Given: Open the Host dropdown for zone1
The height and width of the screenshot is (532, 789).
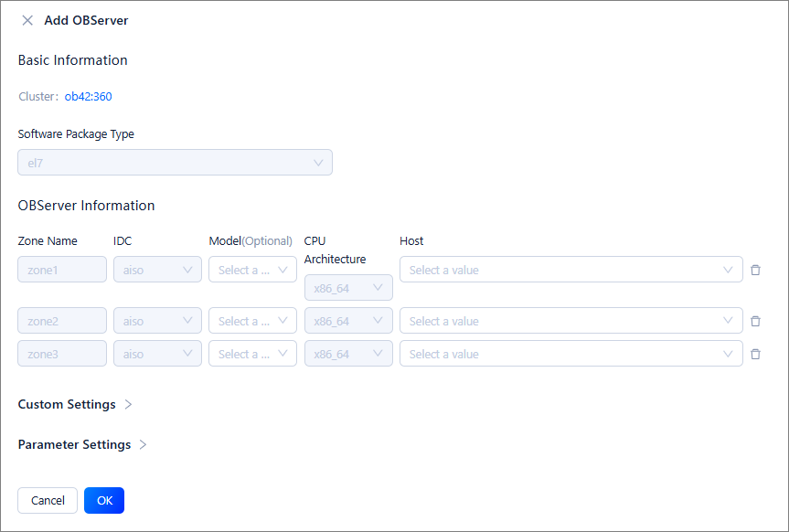Looking at the screenshot, I should (570, 270).
